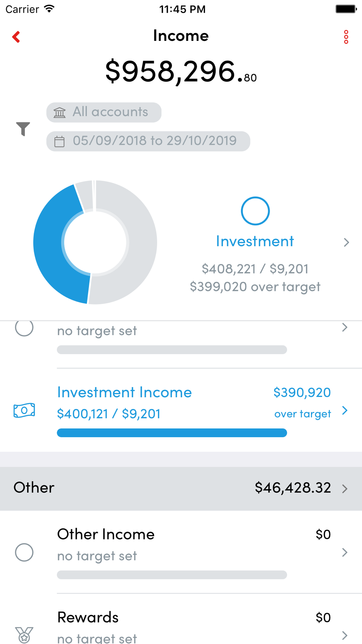
Task: Select the Other section header
Action: [181, 489]
